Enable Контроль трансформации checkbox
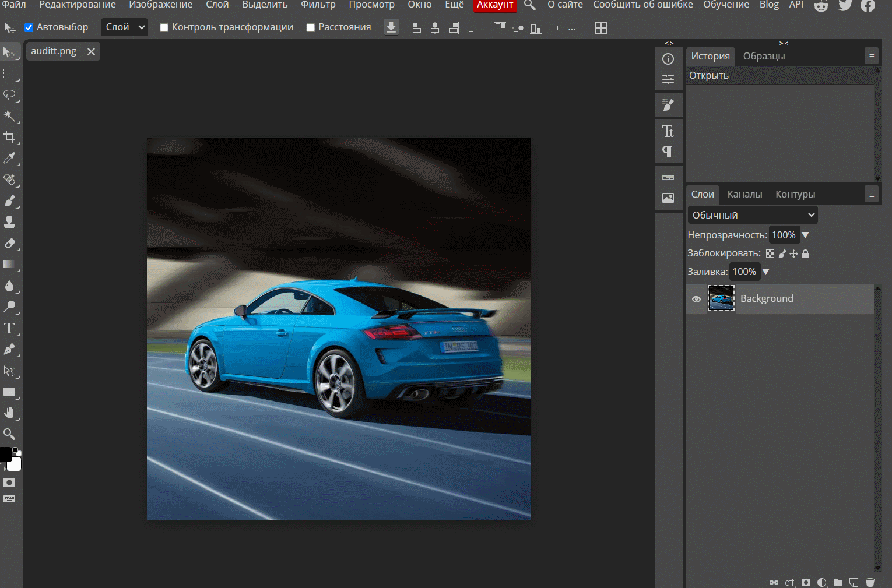Image resolution: width=892 pixels, height=588 pixels. (164, 27)
